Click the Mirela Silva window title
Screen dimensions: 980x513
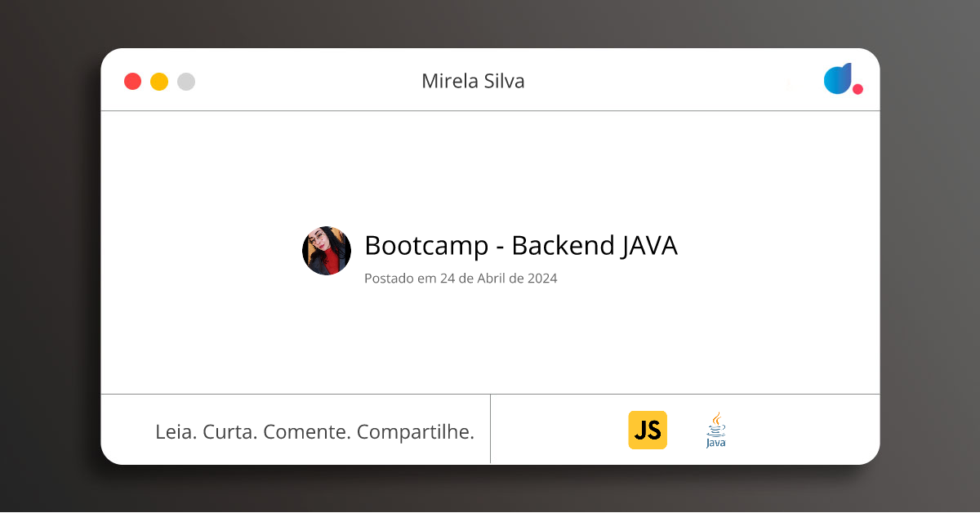(x=473, y=81)
